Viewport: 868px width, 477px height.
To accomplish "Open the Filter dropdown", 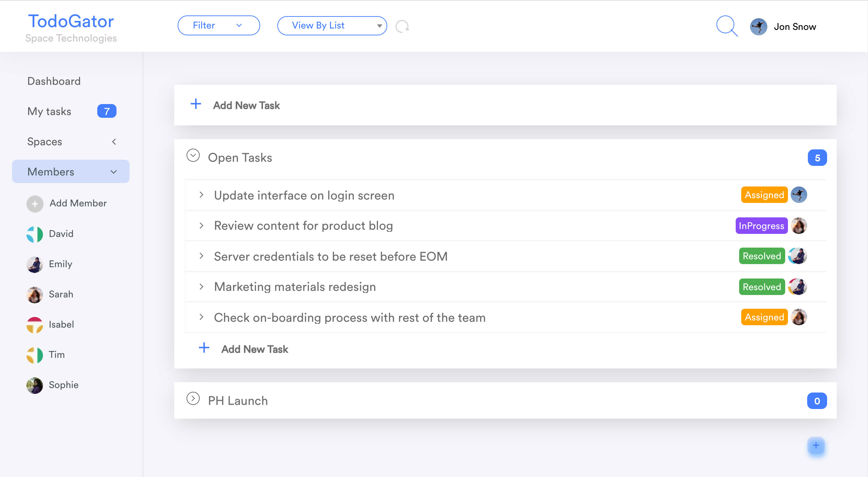I will coord(219,25).
